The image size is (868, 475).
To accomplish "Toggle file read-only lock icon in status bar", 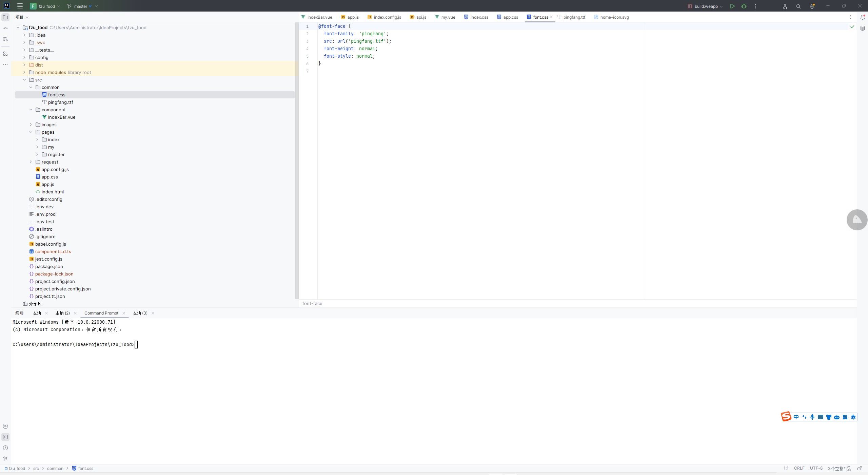I will pyautogui.click(x=860, y=468).
